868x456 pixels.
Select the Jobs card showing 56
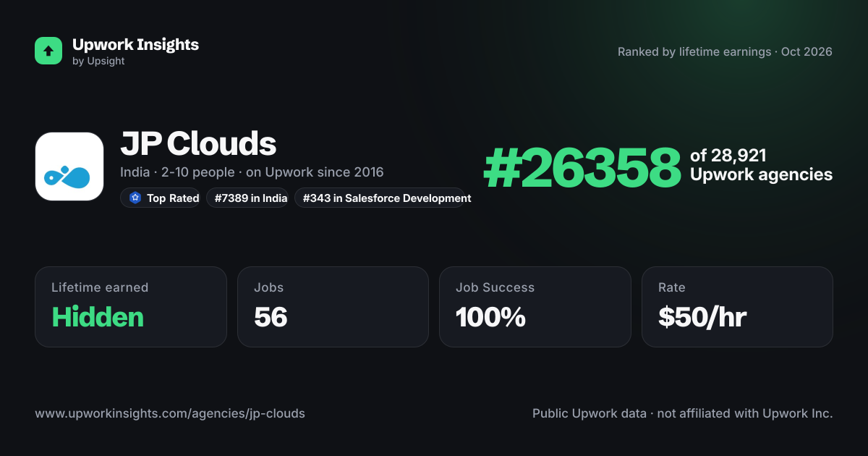tap(333, 307)
